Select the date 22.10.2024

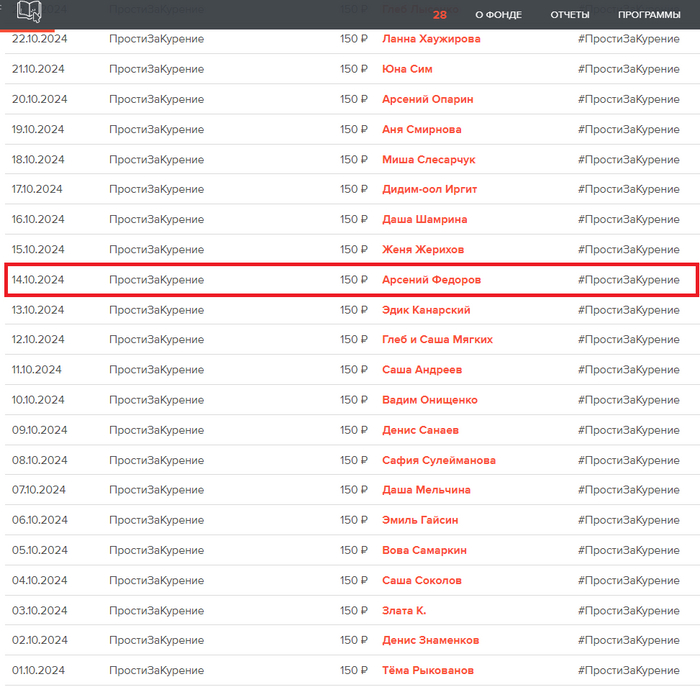pos(40,39)
